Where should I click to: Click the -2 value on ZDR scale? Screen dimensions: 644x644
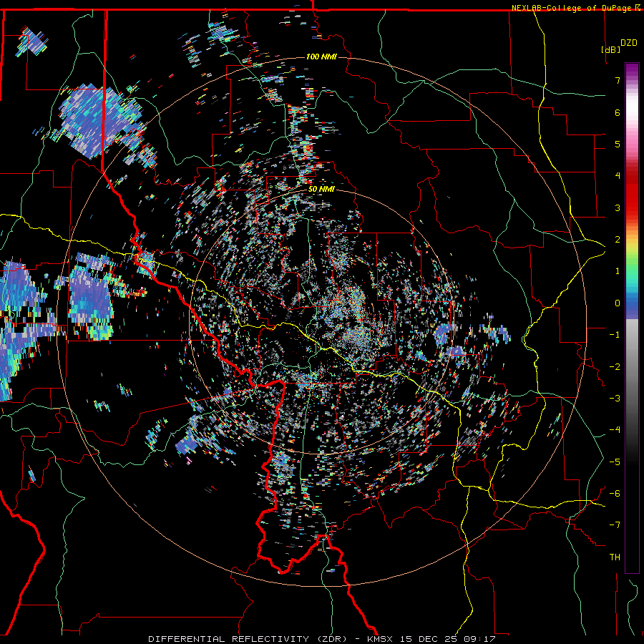(615, 367)
